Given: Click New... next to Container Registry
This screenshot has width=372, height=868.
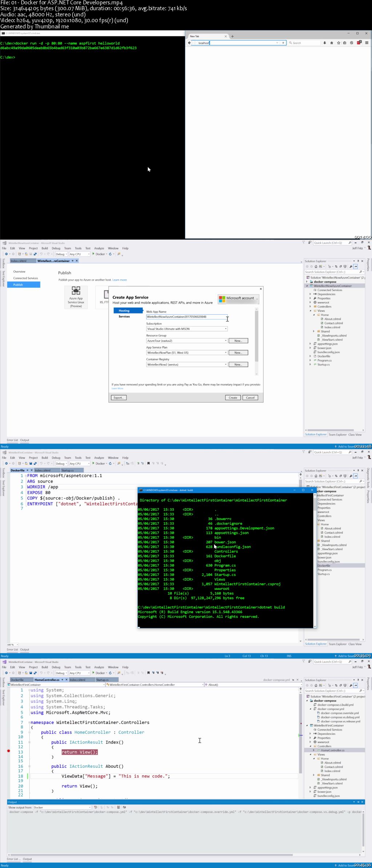Looking at the screenshot, I should click(x=238, y=364).
